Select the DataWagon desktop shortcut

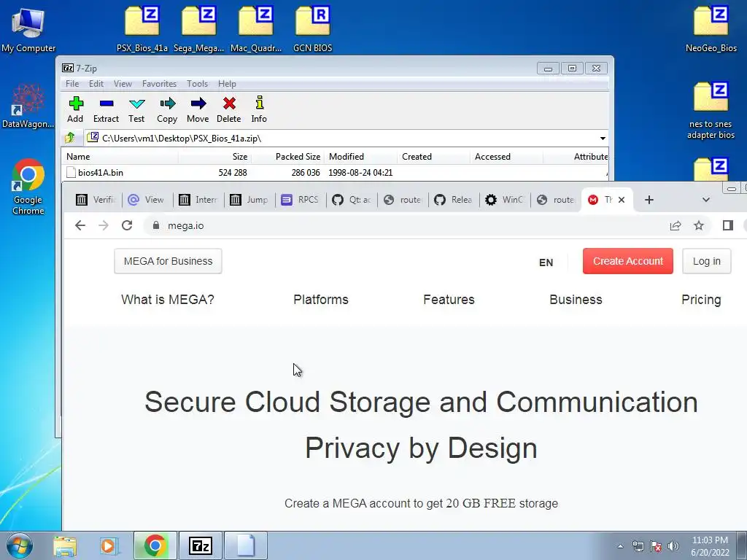point(28,106)
